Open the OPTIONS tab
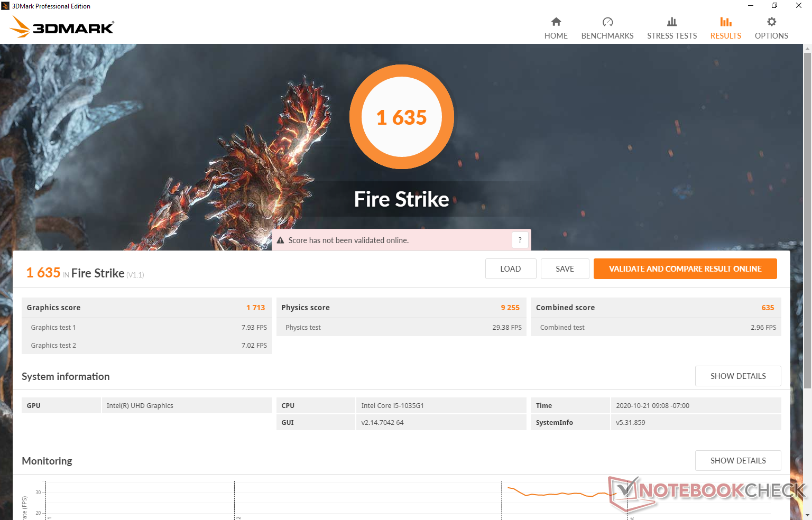Screen dimensions: 812x520 coord(771,29)
